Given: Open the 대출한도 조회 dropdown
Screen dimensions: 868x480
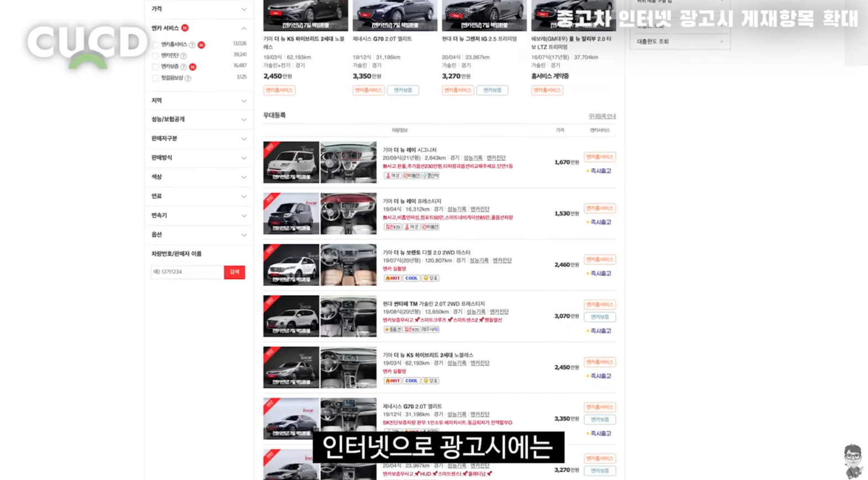Looking at the screenshot, I should [x=680, y=41].
